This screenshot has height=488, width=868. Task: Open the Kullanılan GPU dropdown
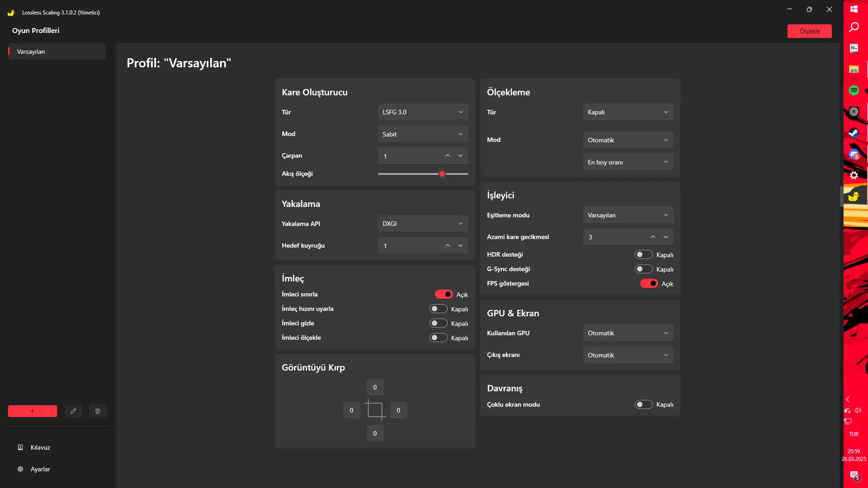[x=628, y=333]
